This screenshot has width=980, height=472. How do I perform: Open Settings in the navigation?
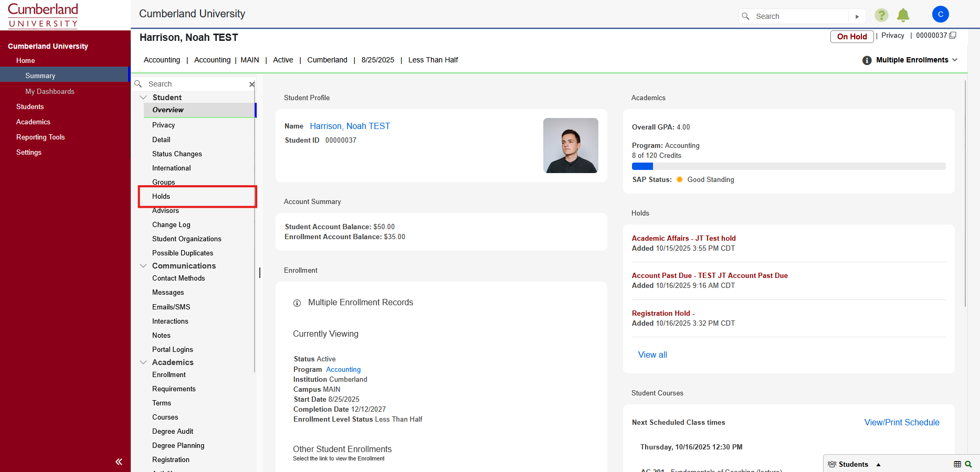click(29, 152)
